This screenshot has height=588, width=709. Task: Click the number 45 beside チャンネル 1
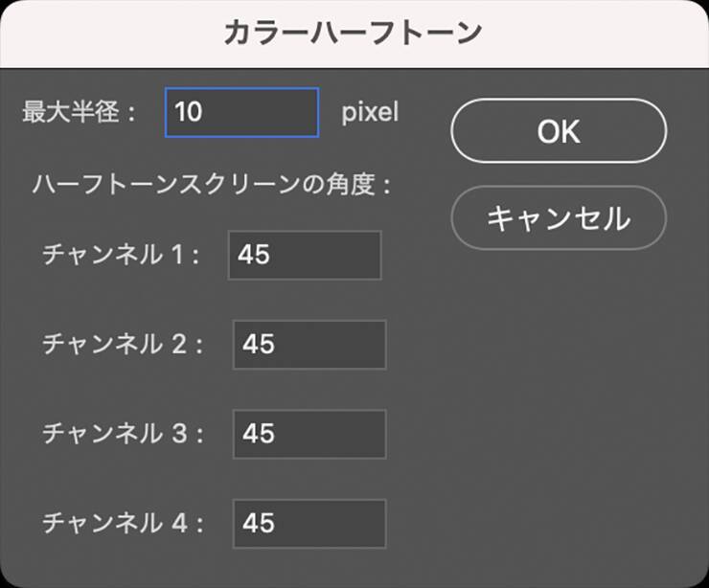(x=255, y=255)
